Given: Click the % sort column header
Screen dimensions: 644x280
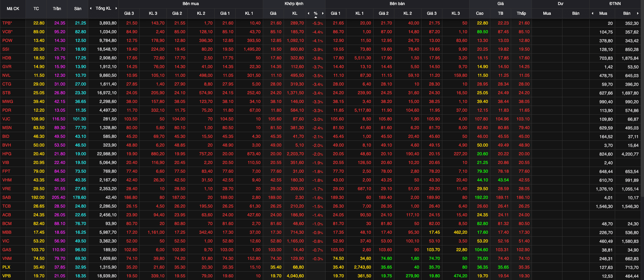Looking at the screenshot, I should [315, 13].
